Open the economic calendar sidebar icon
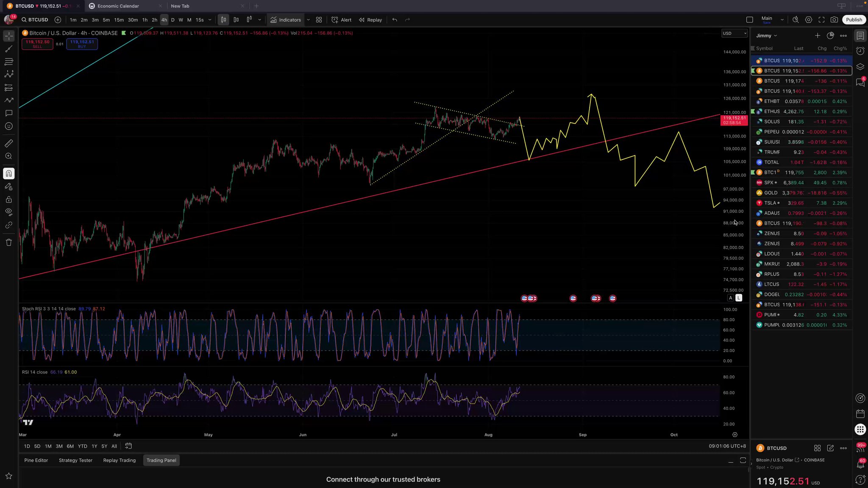The height and width of the screenshot is (488, 868). pos(860,414)
